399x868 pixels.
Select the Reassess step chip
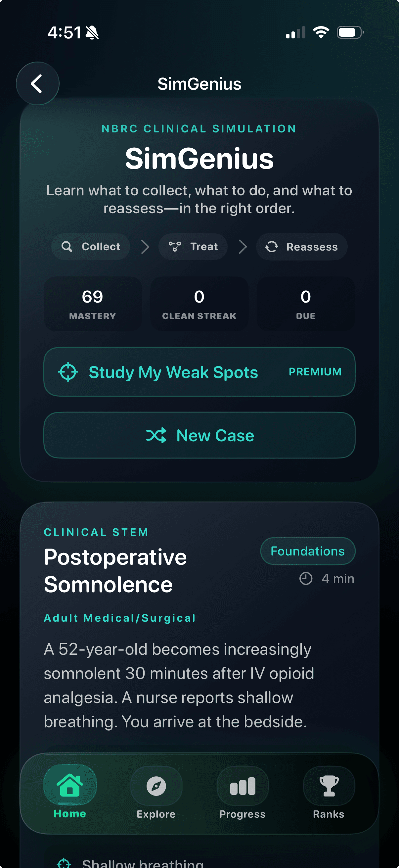coord(302,247)
